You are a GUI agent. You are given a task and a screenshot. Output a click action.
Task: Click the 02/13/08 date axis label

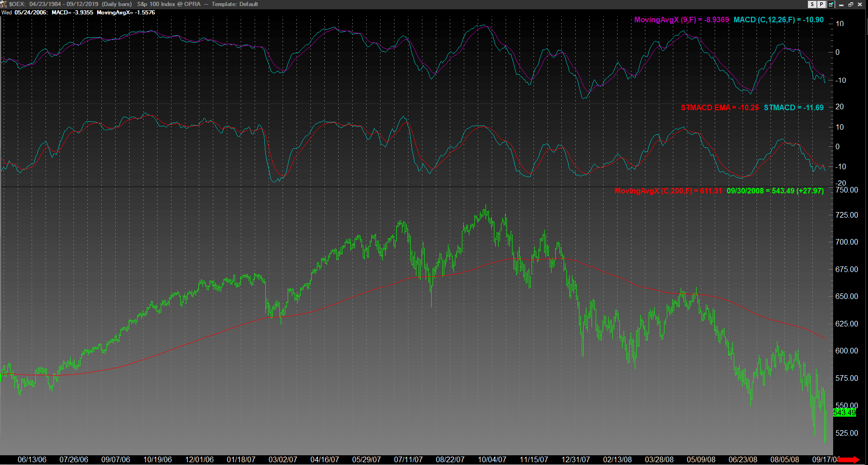[x=618, y=459]
